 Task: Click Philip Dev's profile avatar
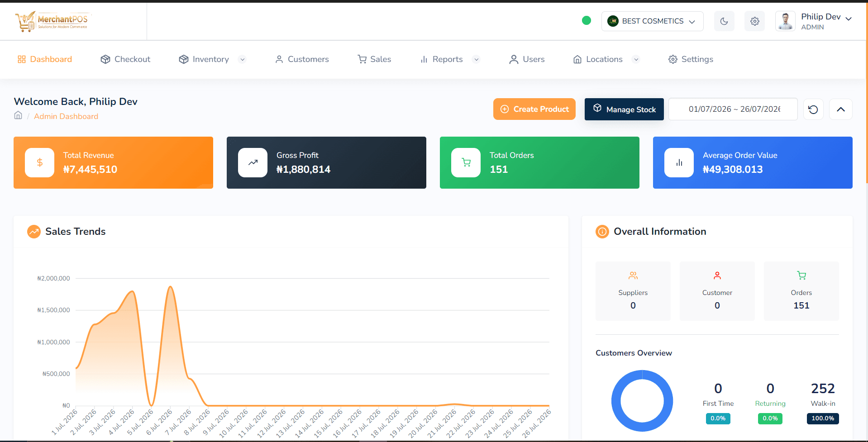click(x=785, y=21)
